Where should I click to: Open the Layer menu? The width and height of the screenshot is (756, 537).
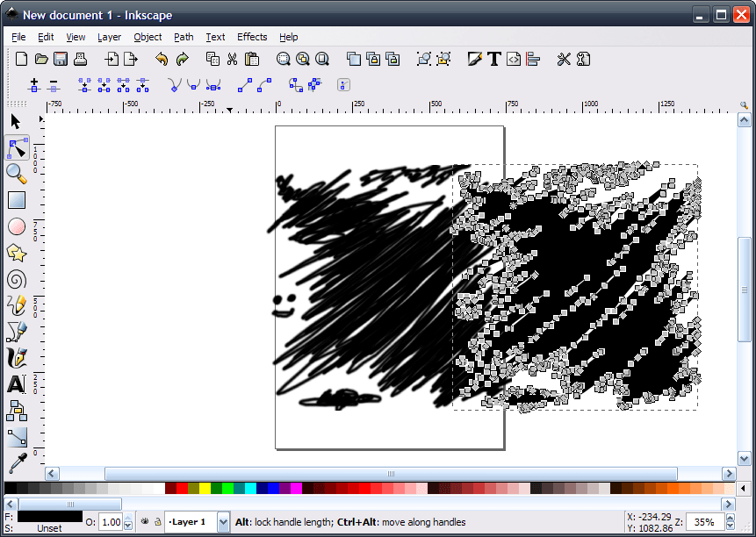click(x=109, y=37)
